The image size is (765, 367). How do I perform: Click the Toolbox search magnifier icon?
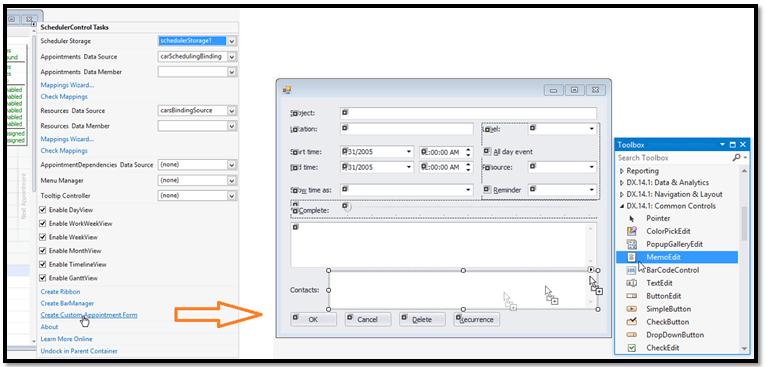click(736, 158)
